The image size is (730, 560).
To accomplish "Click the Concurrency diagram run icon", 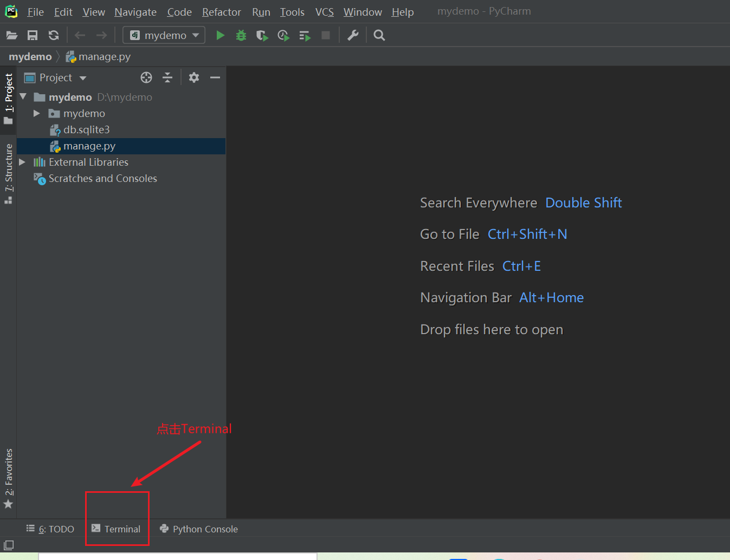I will click(305, 35).
